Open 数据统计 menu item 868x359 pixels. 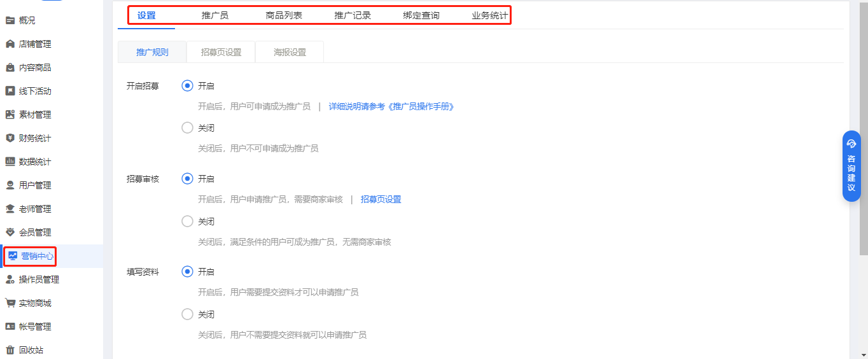tap(52, 162)
